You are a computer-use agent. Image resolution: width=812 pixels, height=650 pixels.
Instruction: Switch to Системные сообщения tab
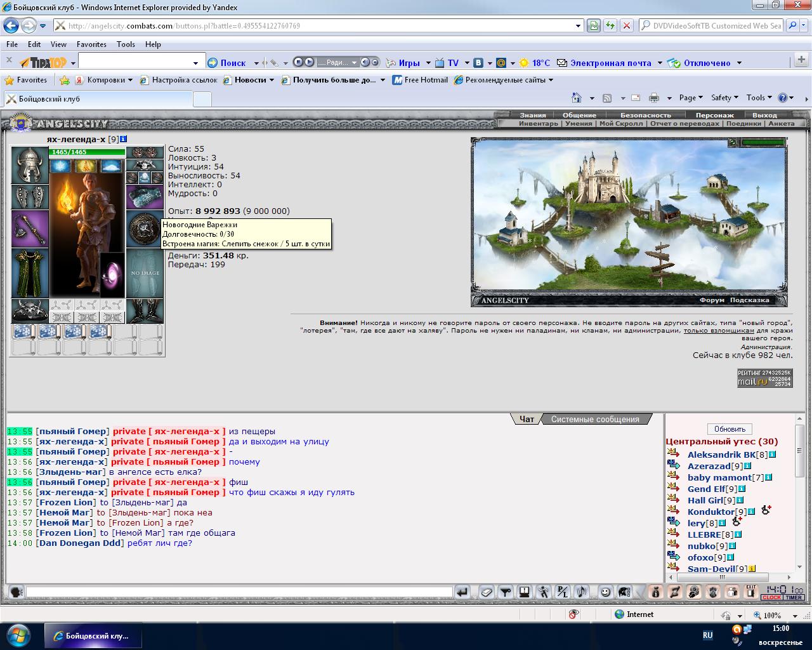[x=594, y=420]
